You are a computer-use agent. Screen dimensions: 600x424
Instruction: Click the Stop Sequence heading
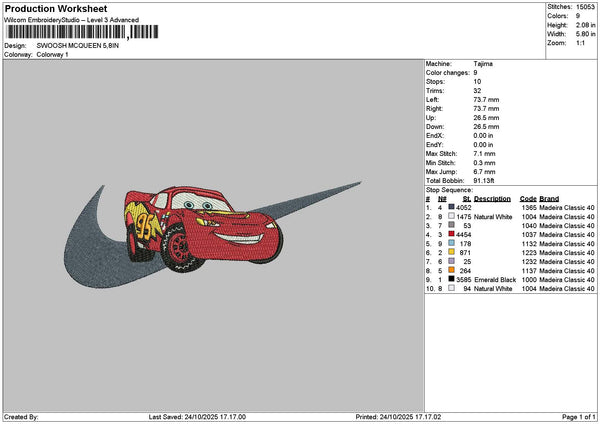point(449,190)
